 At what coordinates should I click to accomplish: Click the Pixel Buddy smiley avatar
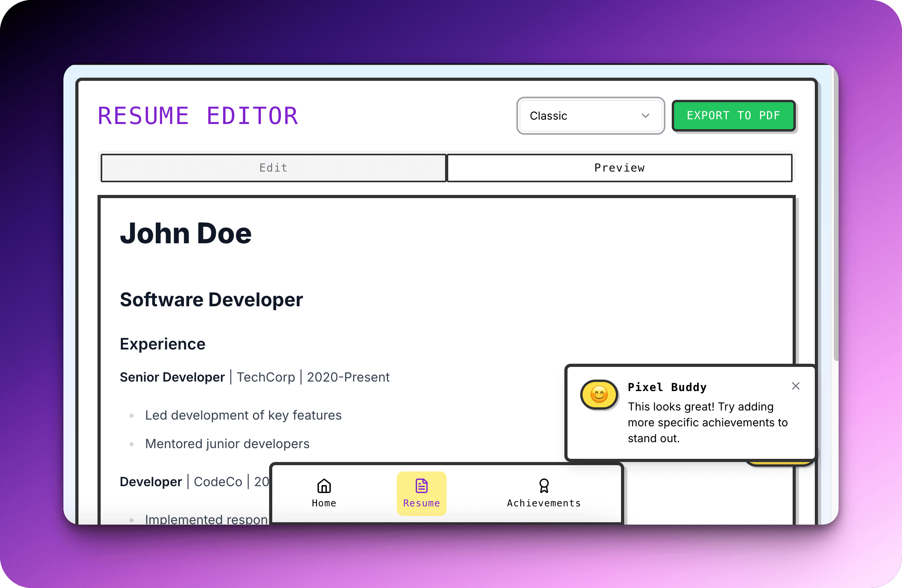pos(599,395)
